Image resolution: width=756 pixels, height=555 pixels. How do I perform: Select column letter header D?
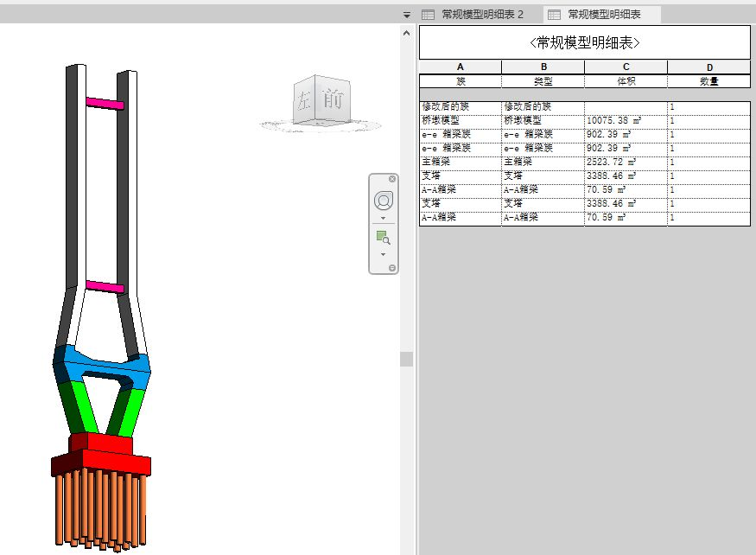709,67
